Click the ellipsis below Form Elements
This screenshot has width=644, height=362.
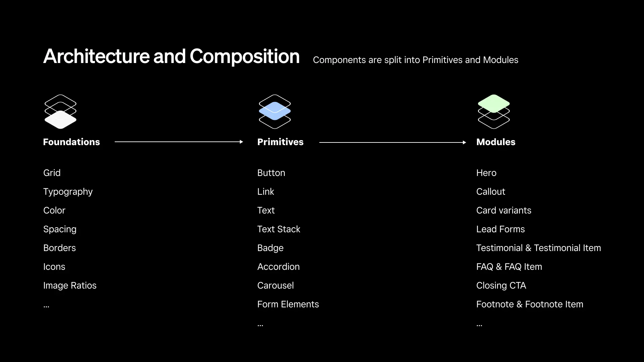coord(260,324)
